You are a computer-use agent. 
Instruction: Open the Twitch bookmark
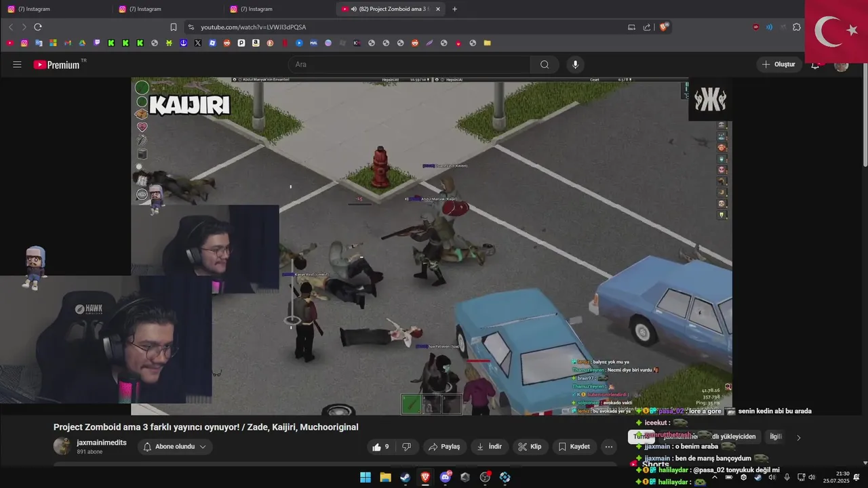[x=97, y=43]
